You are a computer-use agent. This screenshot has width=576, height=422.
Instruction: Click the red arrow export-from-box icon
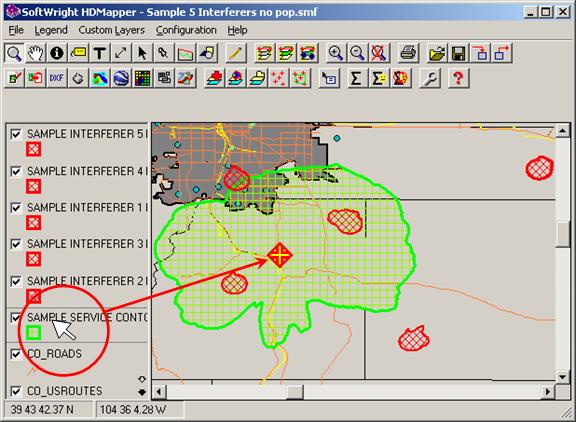(x=502, y=53)
